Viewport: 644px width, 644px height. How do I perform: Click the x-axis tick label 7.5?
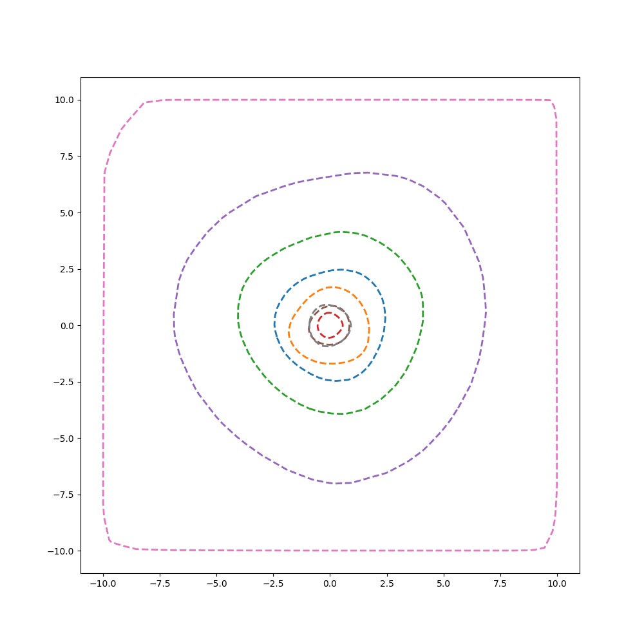pyautogui.click(x=500, y=583)
